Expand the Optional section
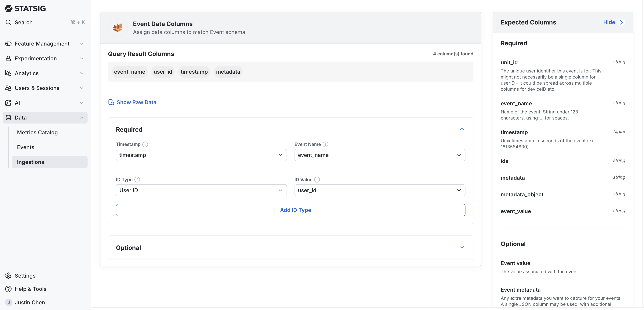Viewport: 644px width, 310px height. pos(462,247)
